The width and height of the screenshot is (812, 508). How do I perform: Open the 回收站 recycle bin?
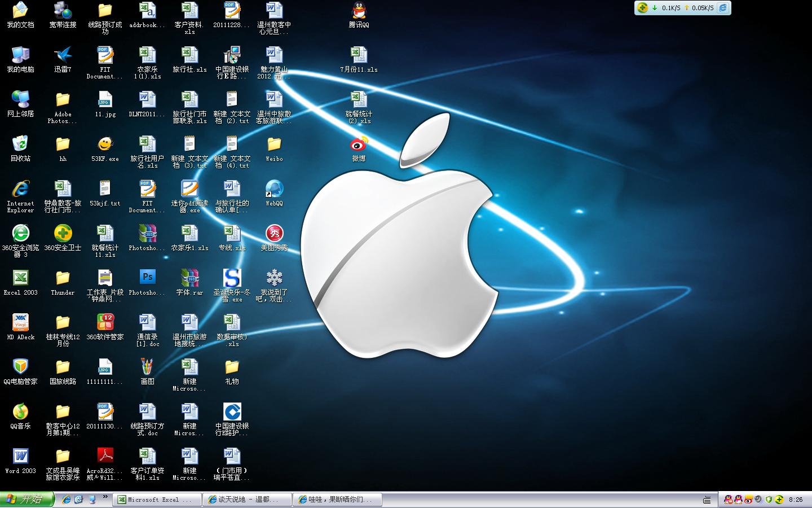point(20,148)
